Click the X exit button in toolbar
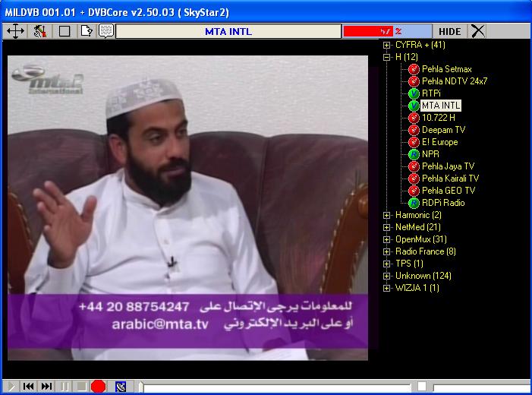 477,31
